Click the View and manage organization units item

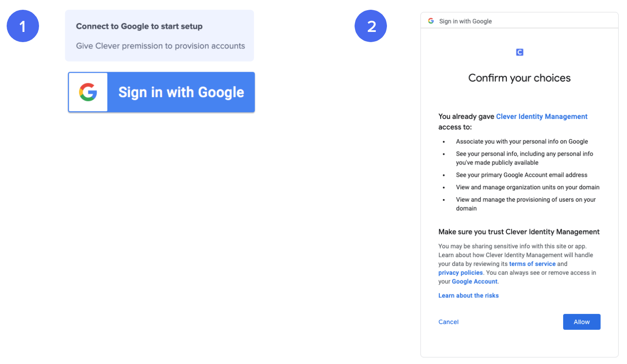pyautogui.click(x=528, y=187)
